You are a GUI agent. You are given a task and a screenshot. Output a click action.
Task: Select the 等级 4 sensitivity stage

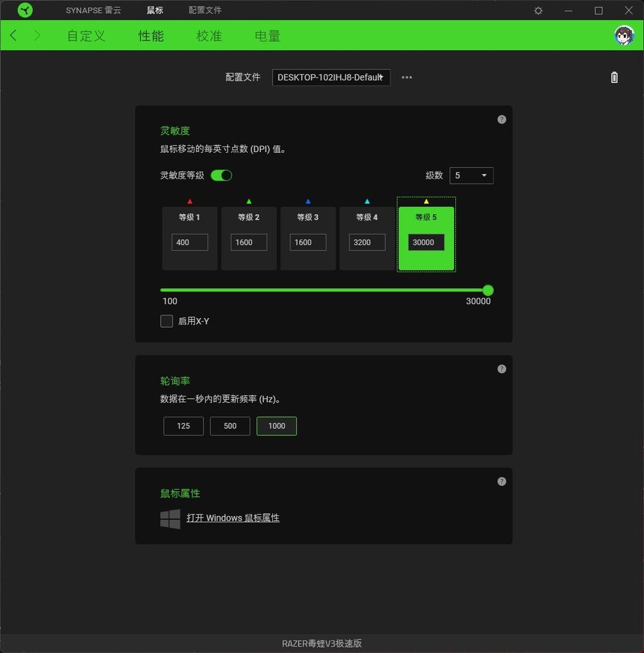367,238
